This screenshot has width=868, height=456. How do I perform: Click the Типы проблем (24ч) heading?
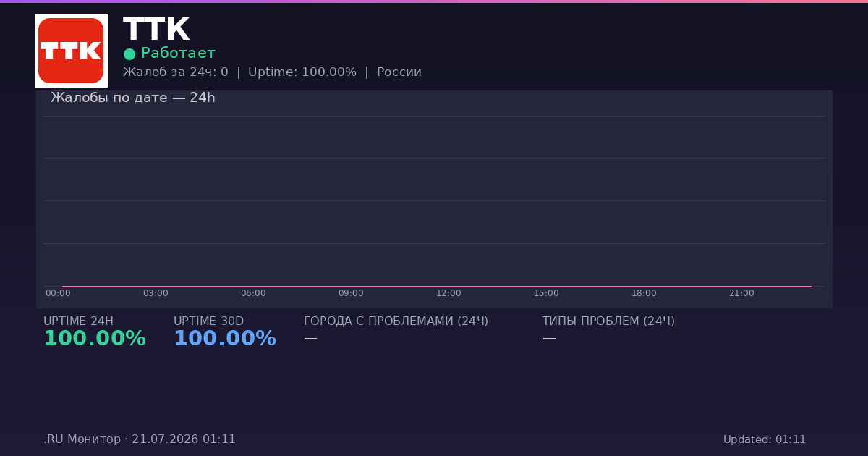[608, 321]
